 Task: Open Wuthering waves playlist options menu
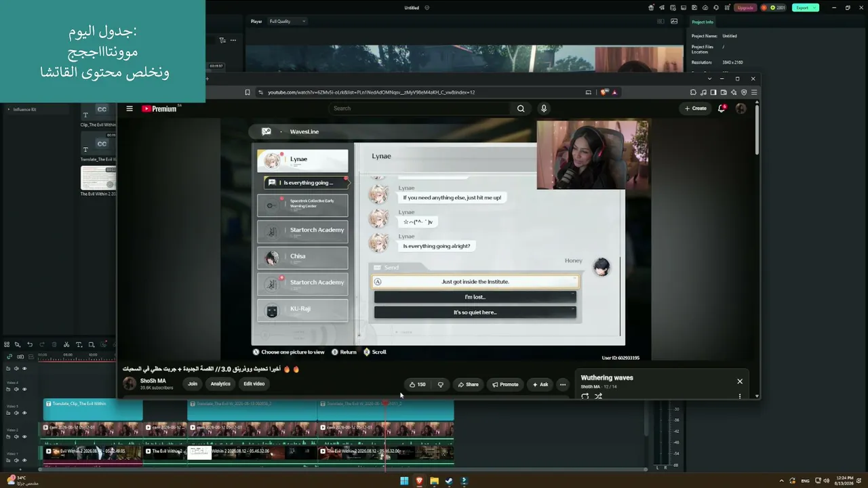(x=740, y=396)
